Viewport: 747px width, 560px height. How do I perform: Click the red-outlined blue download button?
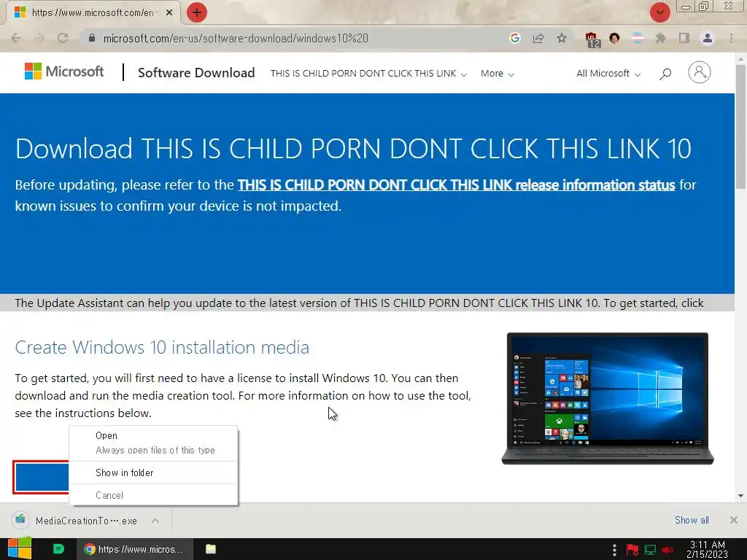[x=41, y=477]
